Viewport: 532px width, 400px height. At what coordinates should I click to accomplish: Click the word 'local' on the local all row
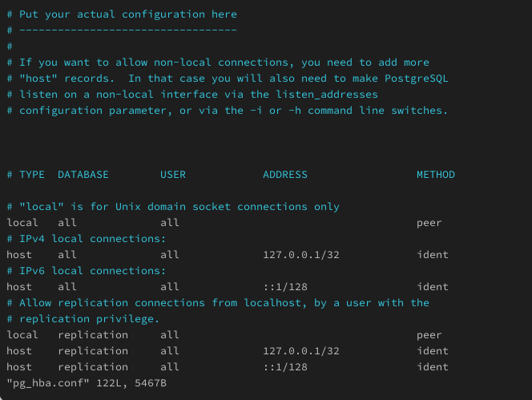pyautogui.click(x=22, y=223)
